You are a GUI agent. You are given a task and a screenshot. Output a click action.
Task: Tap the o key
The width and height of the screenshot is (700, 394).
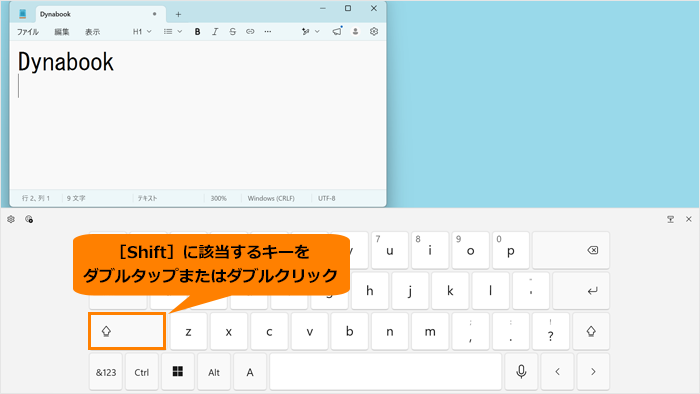click(x=471, y=250)
